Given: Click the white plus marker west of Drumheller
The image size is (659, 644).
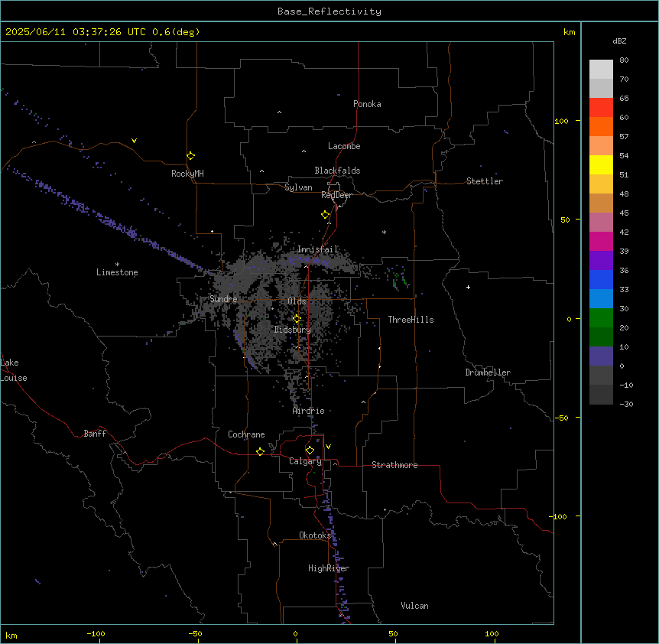Looking at the screenshot, I should (468, 287).
